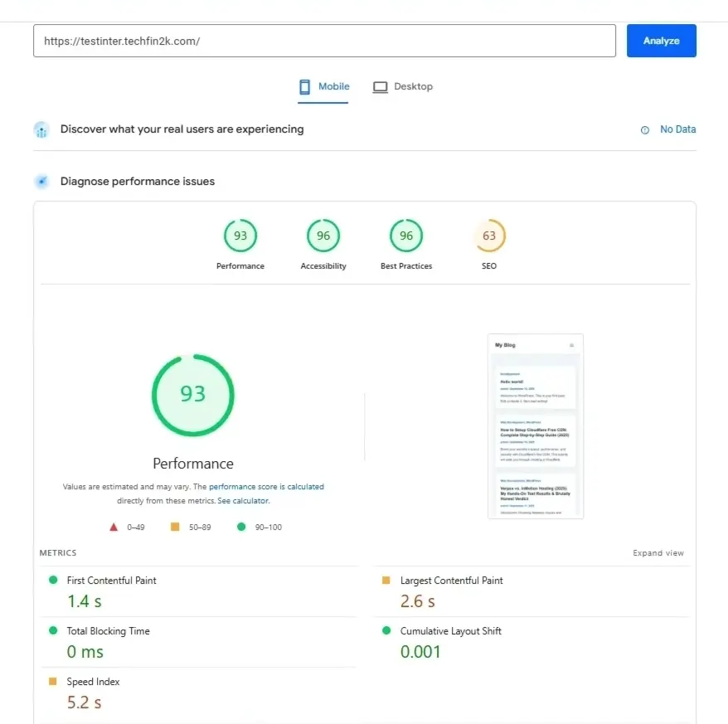Select the Best Practices 96 score gauge
This screenshot has height=724, width=728.
[406, 236]
